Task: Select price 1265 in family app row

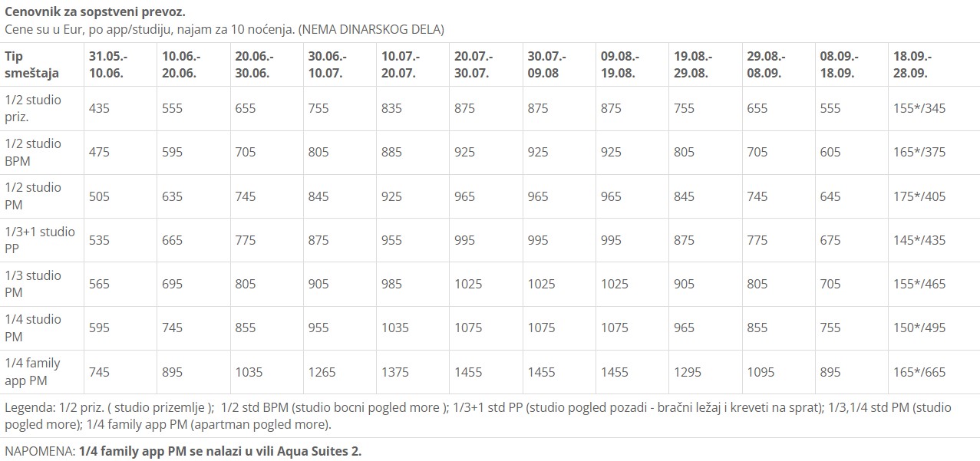Action: point(322,372)
